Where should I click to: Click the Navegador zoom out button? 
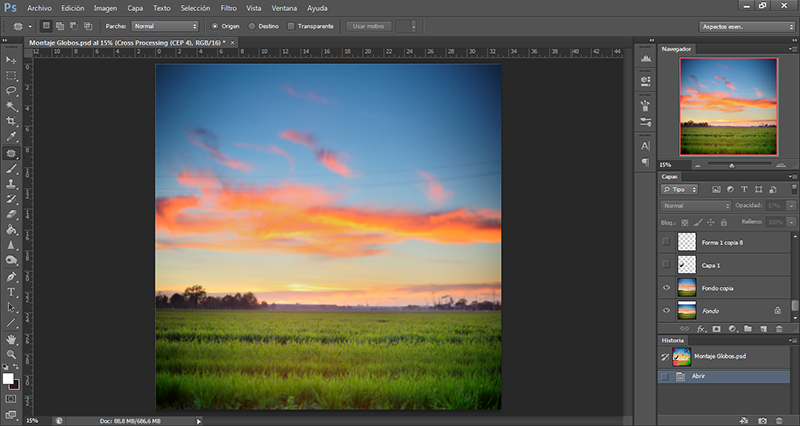697,165
